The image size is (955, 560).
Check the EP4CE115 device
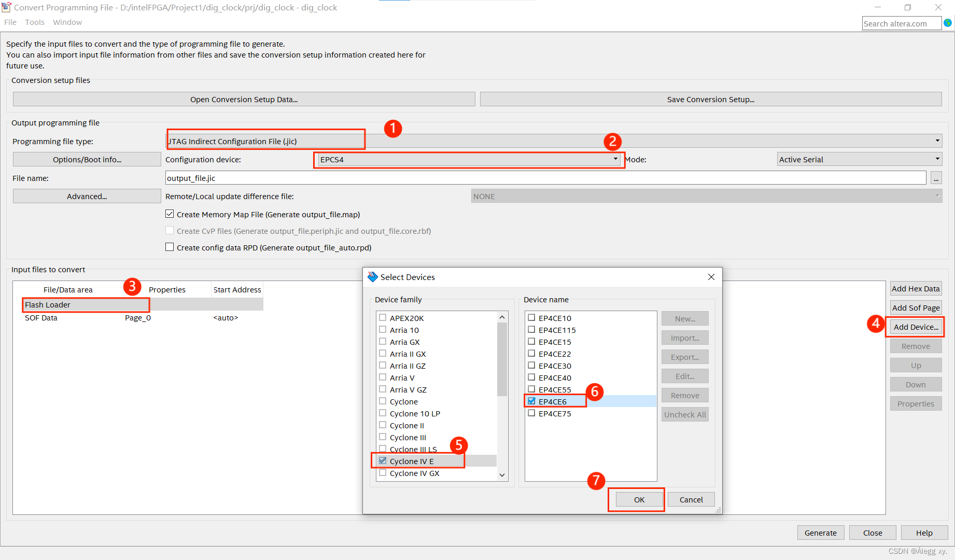(x=531, y=329)
